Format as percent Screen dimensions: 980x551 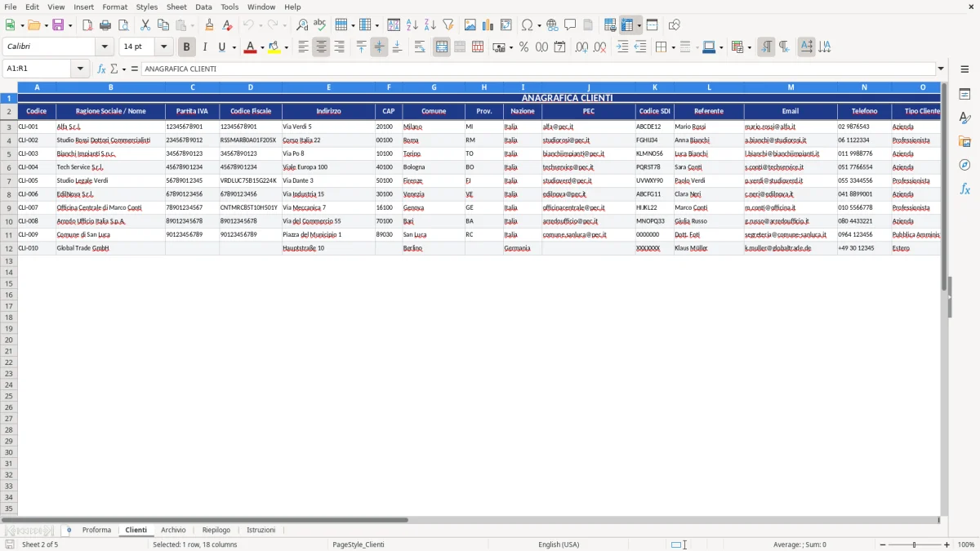[x=524, y=47]
